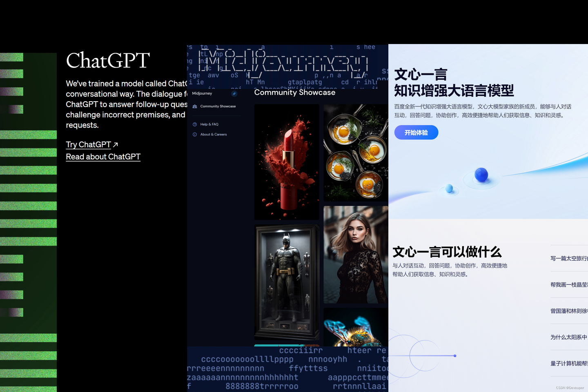Click the 知识增强大语言模型 headline
This screenshot has width=588, height=392.
[454, 91]
